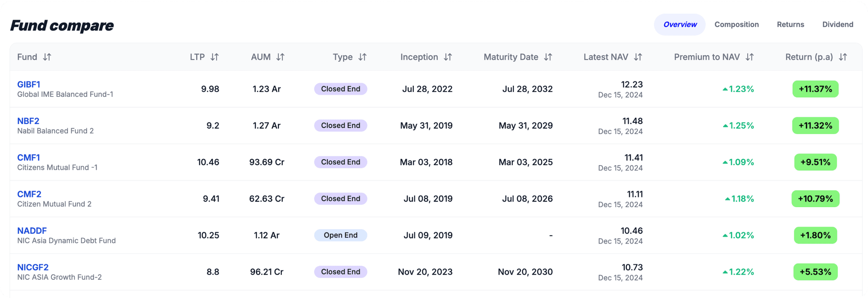This screenshot has height=298, width=868.
Task: Open the GIBF1 fund page
Action: [x=28, y=84]
